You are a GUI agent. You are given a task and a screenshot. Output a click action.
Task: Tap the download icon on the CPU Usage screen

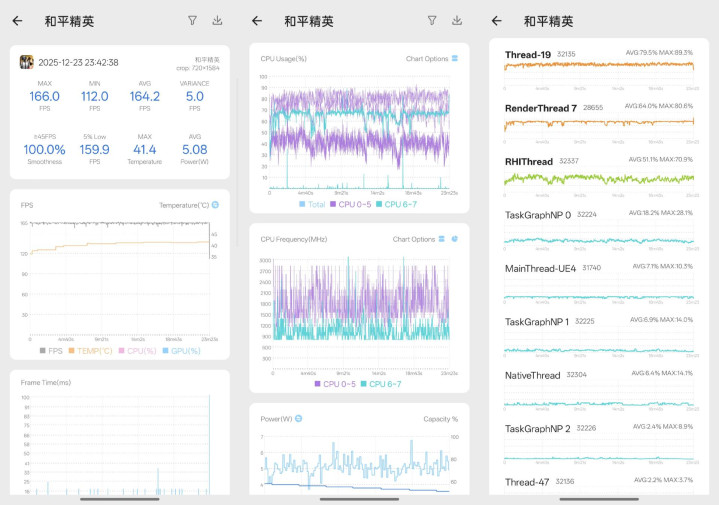457,20
